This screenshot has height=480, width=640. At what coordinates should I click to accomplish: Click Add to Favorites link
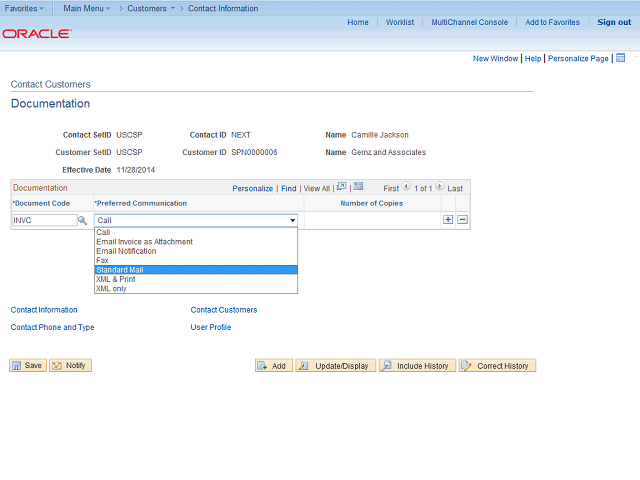552,22
